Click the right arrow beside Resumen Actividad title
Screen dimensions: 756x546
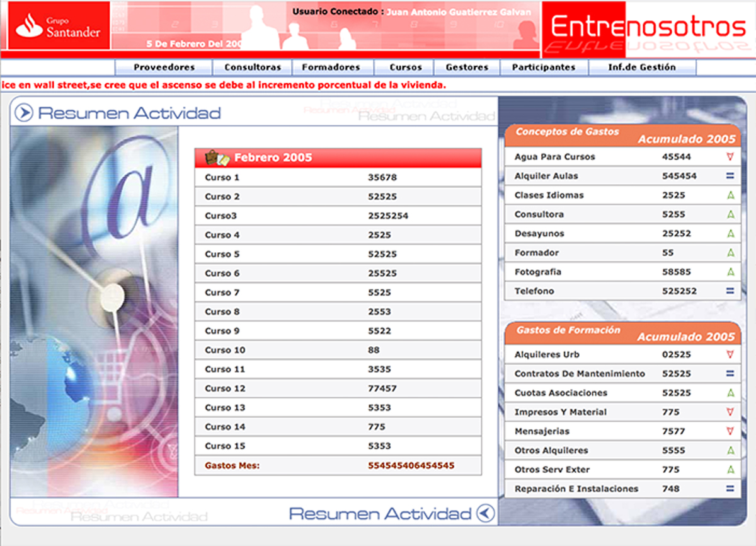pyautogui.click(x=23, y=113)
